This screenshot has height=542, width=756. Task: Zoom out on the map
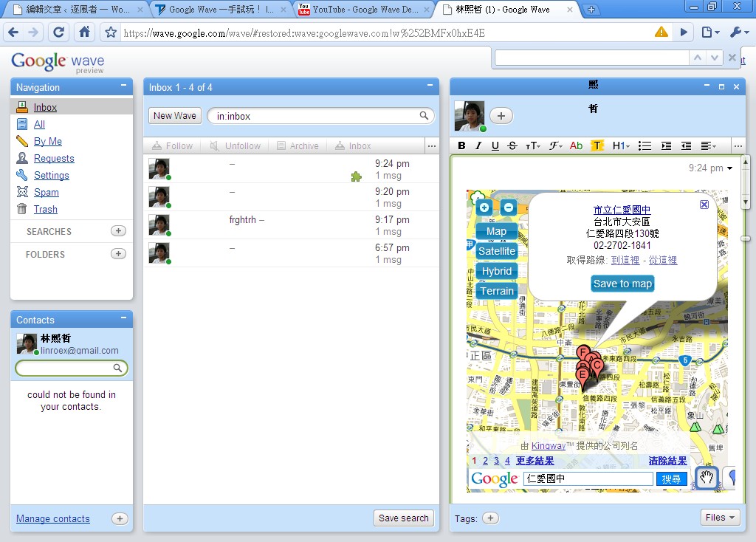(508, 207)
